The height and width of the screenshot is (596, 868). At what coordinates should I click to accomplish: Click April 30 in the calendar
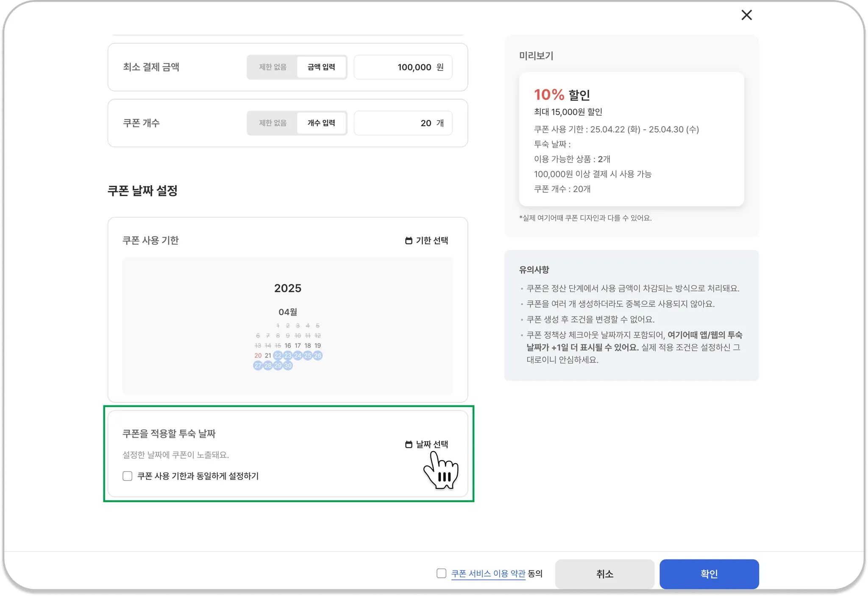288,366
